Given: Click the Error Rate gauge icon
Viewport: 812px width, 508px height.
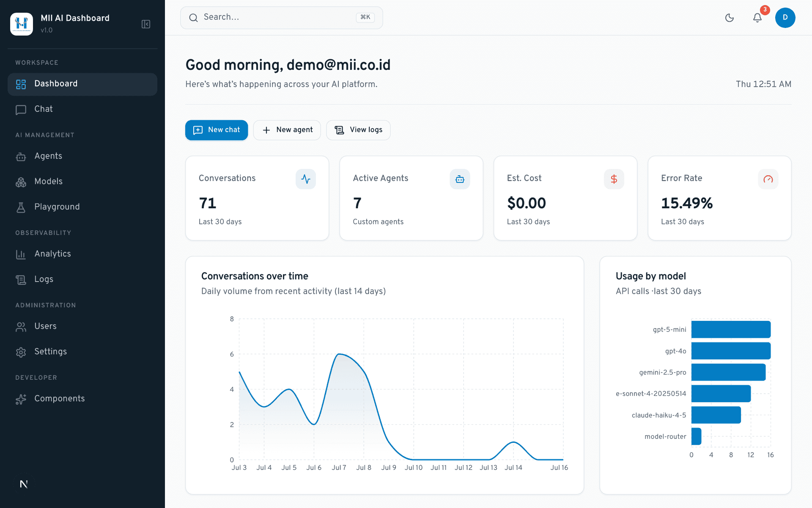Looking at the screenshot, I should (x=768, y=179).
